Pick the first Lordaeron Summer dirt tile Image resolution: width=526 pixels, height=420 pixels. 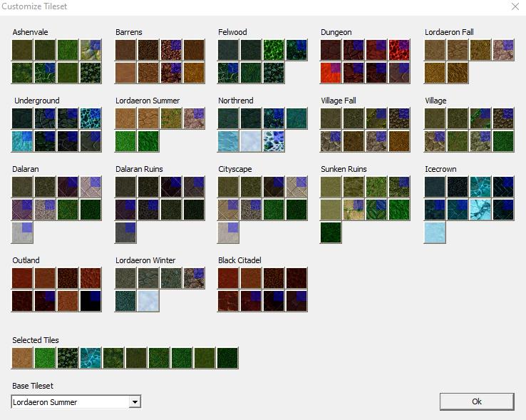pos(125,118)
